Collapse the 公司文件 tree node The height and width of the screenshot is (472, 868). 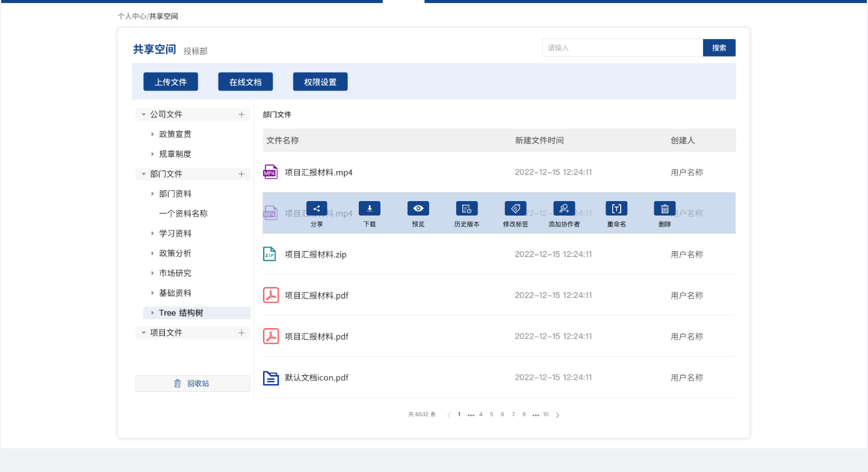pos(143,114)
